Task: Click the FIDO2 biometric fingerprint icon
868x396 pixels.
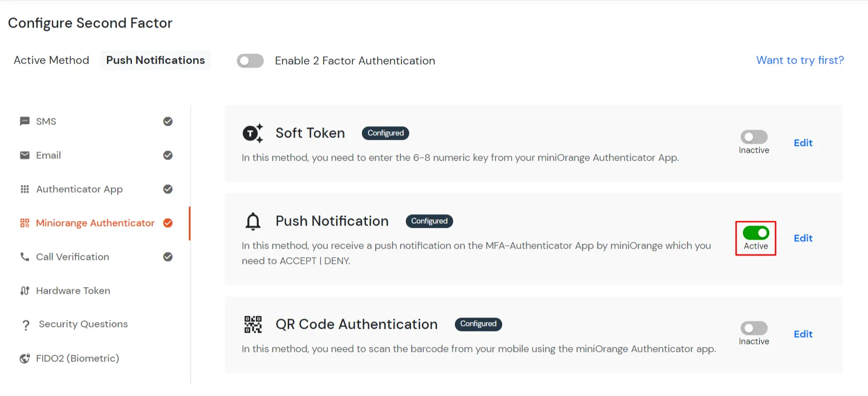Action: 24,358
